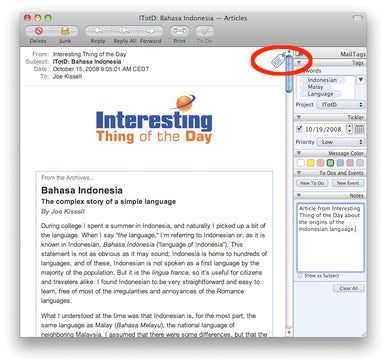Click inside the Notes text field
The height and width of the screenshot is (364, 386).
[330, 237]
